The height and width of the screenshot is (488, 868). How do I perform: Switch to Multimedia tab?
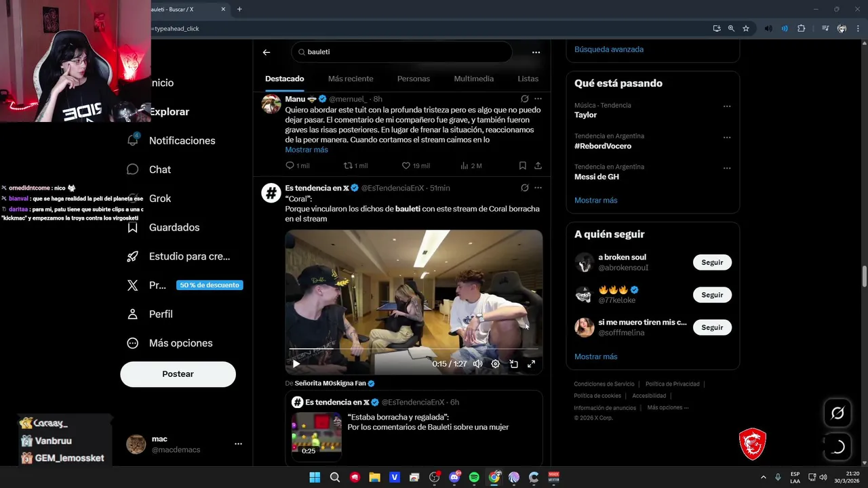coord(474,79)
